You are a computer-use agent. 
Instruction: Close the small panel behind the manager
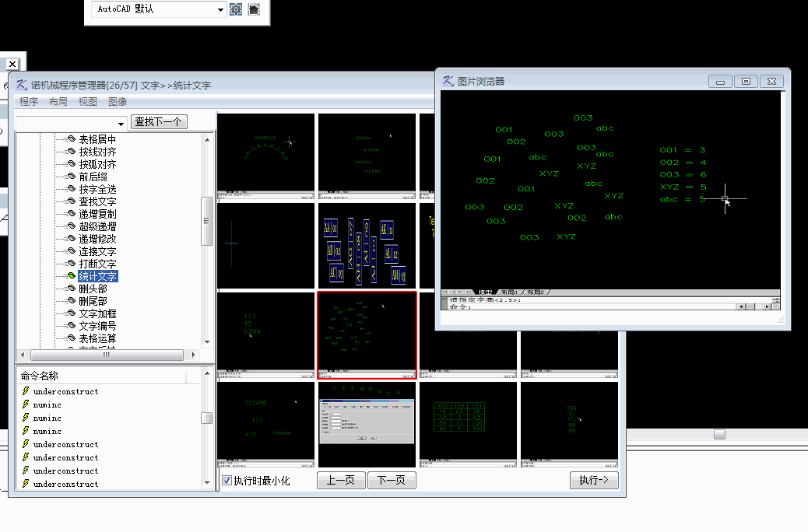tap(12, 64)
